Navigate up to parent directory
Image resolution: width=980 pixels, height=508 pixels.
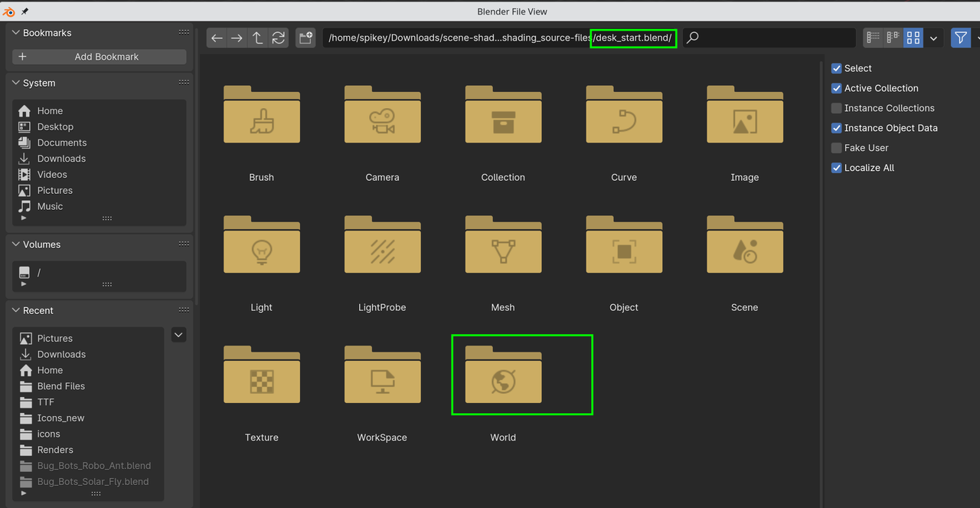coord(257,38)
